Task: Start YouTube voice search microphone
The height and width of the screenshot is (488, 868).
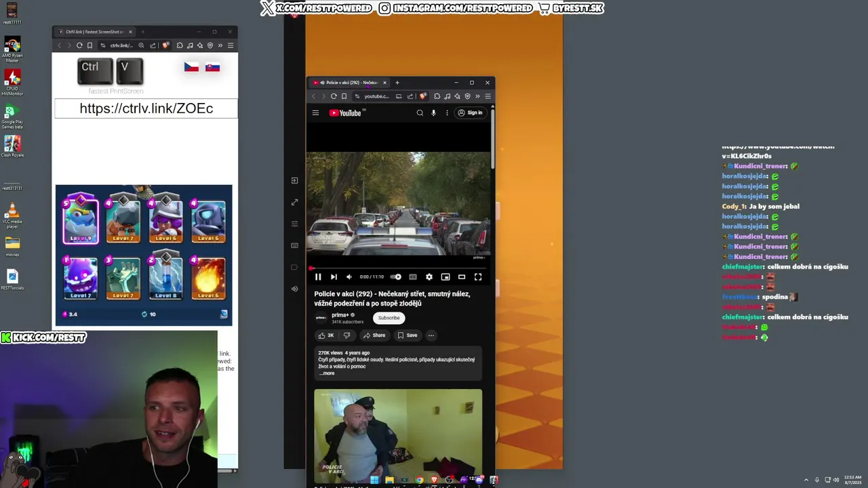Action: 433,113
